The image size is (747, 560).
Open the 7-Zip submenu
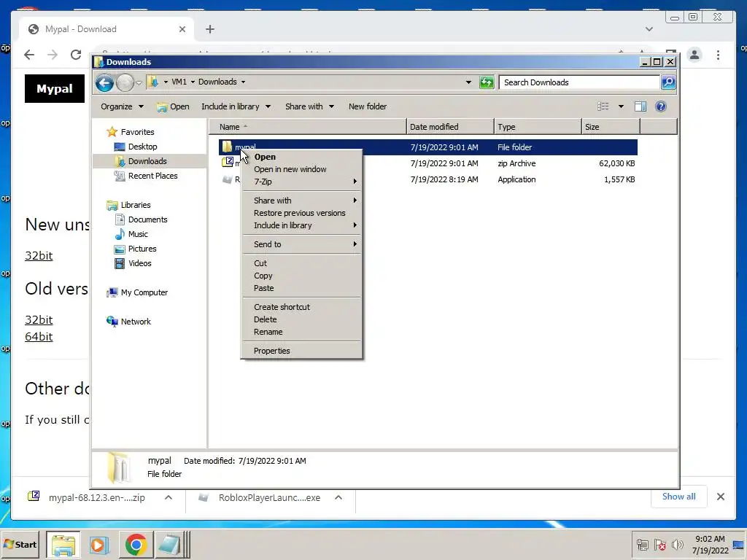pos(301,182)
